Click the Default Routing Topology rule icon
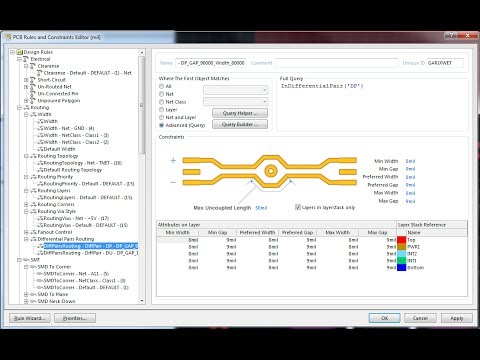The width and height of the screenshot is (480, 360). (x=40, y=170)
